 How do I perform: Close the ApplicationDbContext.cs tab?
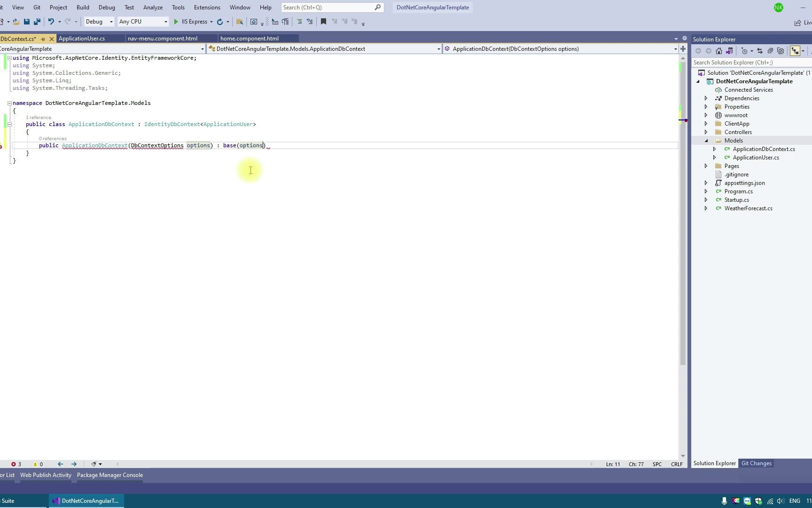52,39
